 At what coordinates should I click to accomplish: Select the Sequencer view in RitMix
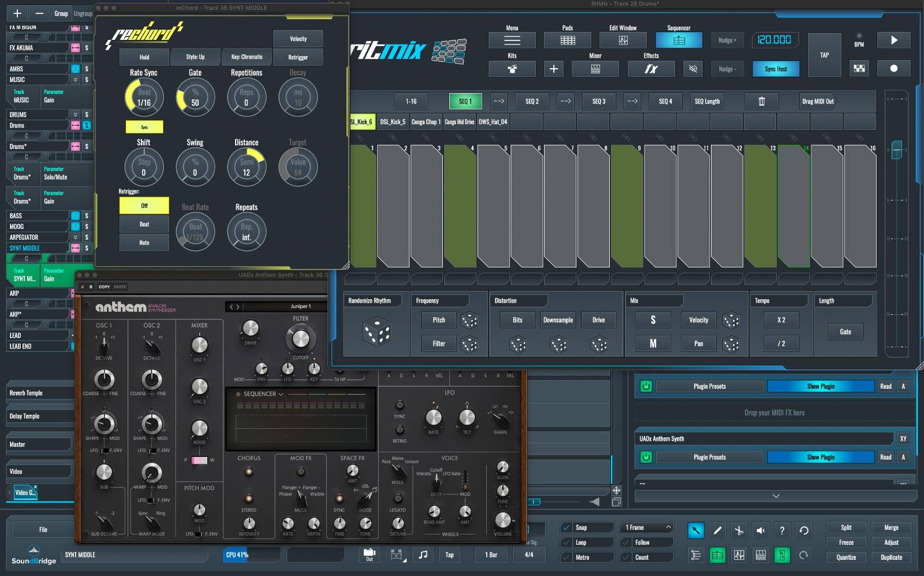coord(679,40)
